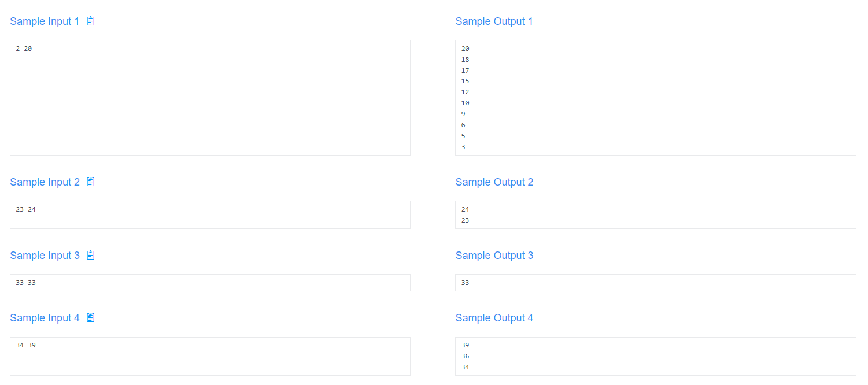Click the copy icon beside Sample Input 2
This screenshot has height=385, width=868.
[90, 182]
